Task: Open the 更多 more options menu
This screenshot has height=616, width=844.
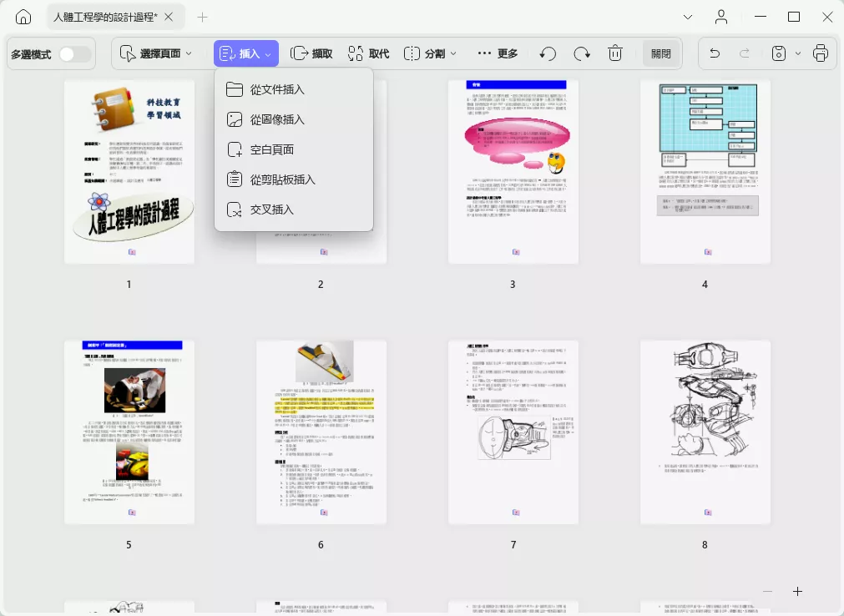Action: click(498, 53)
